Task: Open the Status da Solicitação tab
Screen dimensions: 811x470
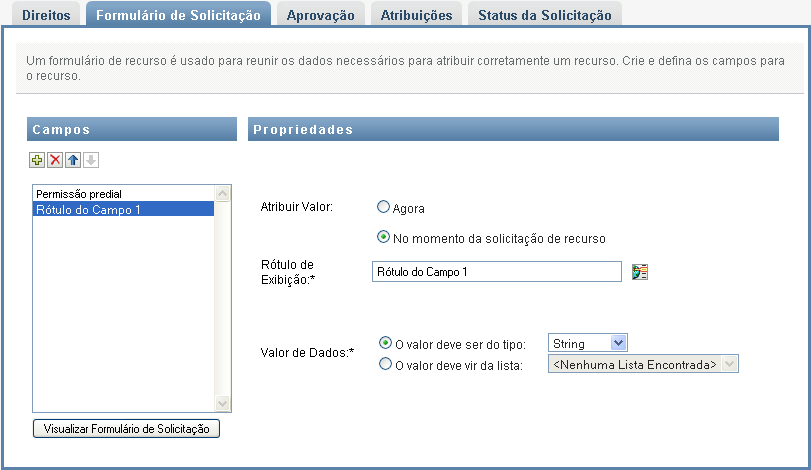Action: tap(546, 15)
